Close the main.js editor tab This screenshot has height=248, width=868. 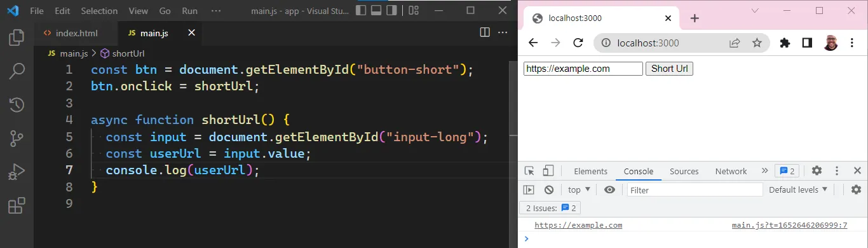pyautogui.click(x=191, y=32)
